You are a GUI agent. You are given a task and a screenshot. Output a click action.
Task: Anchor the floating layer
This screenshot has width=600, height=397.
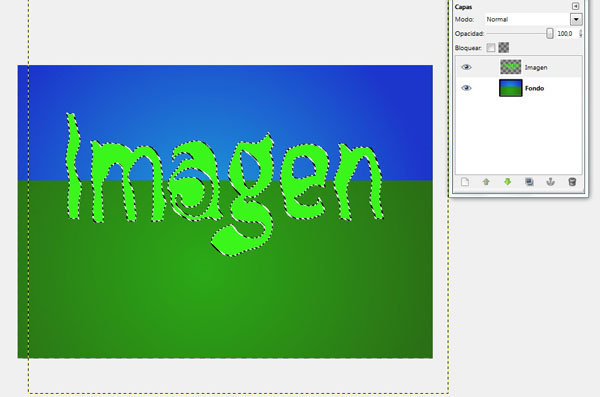(550, 182)
